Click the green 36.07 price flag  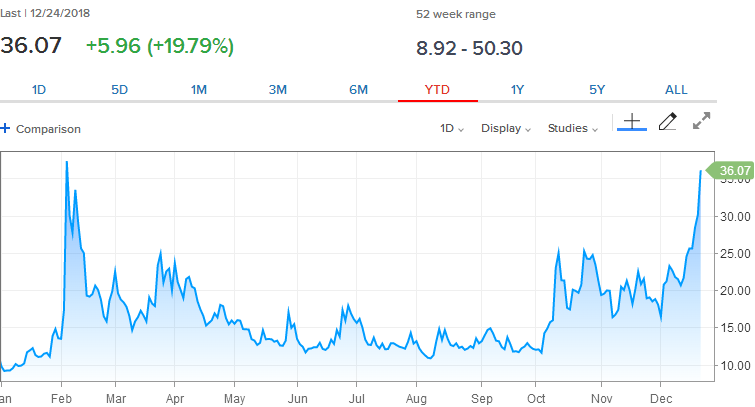tap(732, 171)
